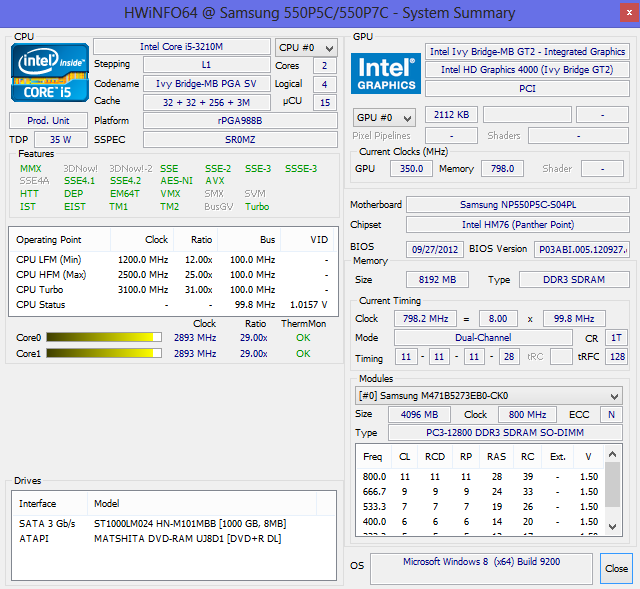Click the Cache 32 + 32 + 256 + 3M field
Viewport: 640px width, 589px height.
point(207,102)
